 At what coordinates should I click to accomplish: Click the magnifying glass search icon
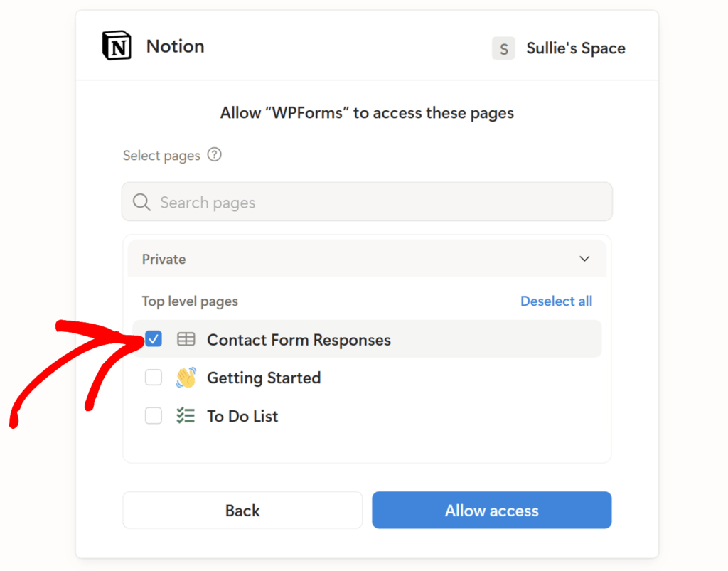(141, 202)
